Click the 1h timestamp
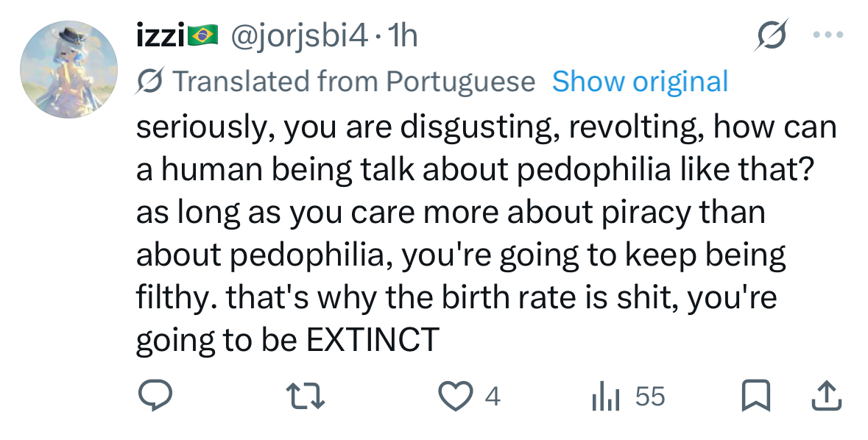The height and width of the screenshot is (440, 868). tap(402, 35)
